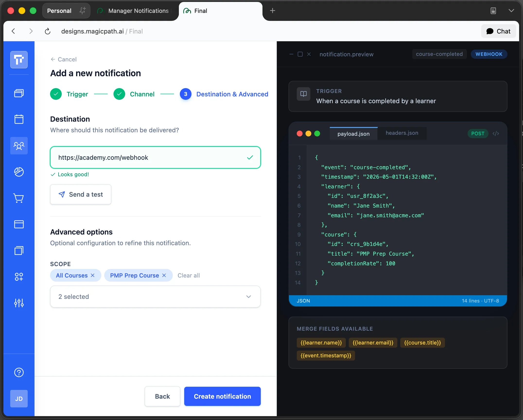
Task: Go to the Channel step
Action: 134,94
